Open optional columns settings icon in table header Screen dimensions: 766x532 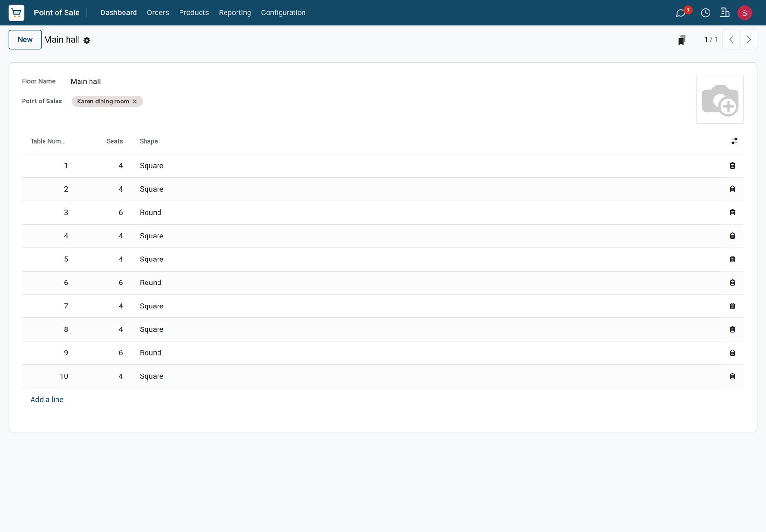pyautogui.click(x=734, y=141)
